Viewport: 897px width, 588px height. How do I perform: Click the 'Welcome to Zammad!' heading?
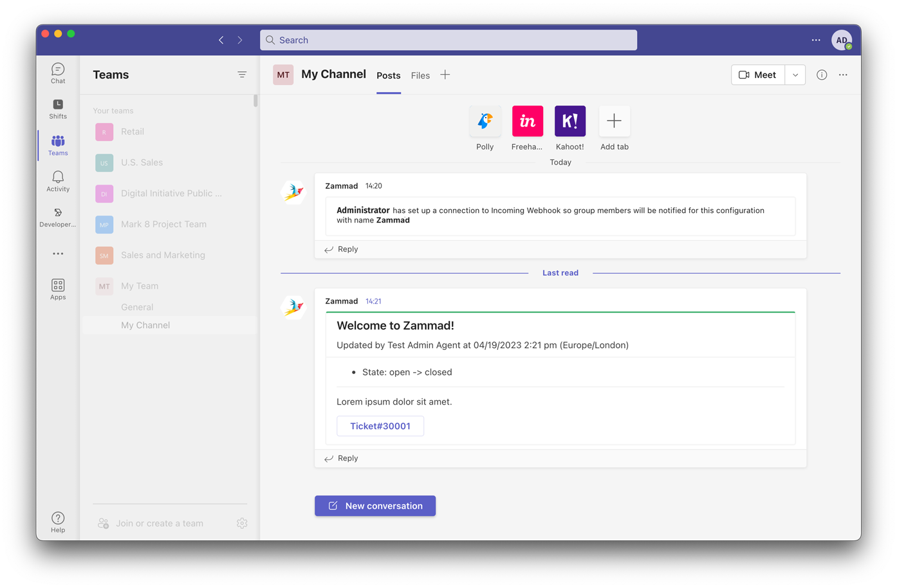[395, 326]
